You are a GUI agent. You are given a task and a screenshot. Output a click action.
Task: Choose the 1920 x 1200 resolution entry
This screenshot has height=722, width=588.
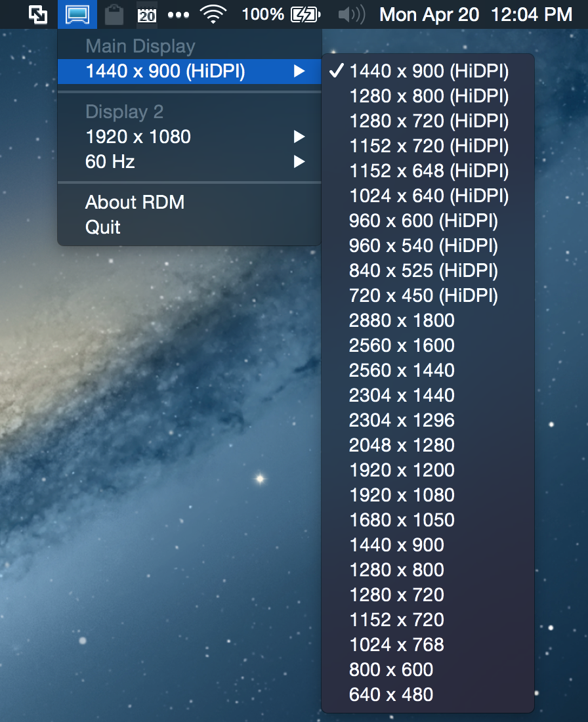tap(402, 470)
